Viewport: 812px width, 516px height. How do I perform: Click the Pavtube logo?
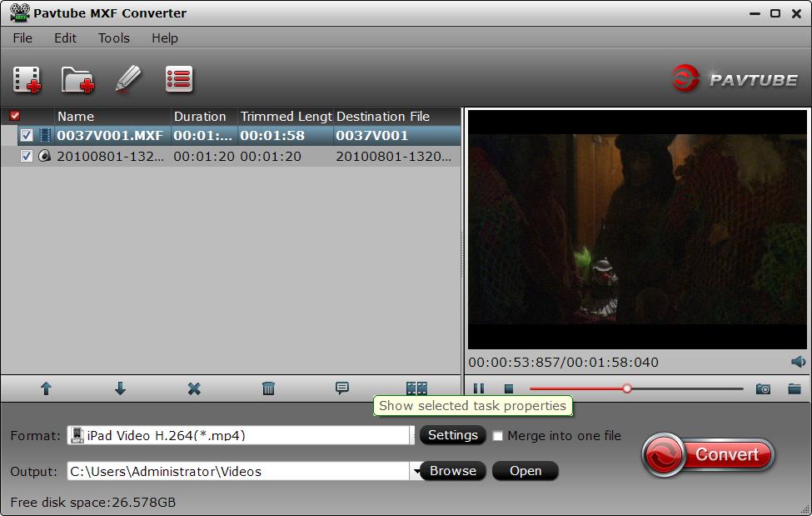coord(734,79)
